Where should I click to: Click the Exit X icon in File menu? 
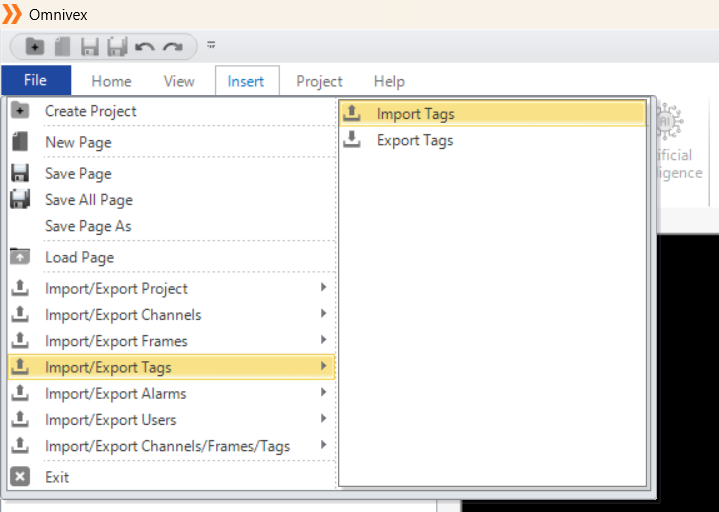[x=20, y=477]
